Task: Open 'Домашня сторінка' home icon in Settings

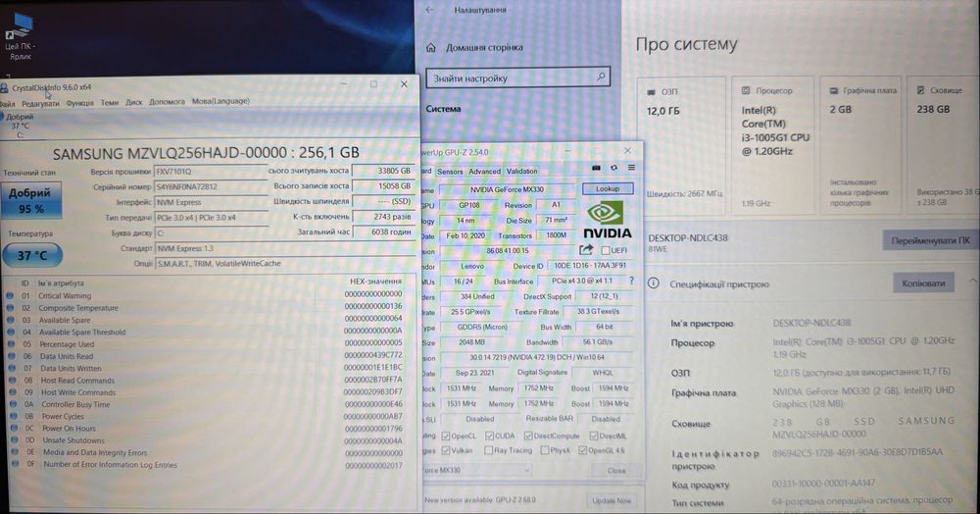Action: [x=430, y=47]
